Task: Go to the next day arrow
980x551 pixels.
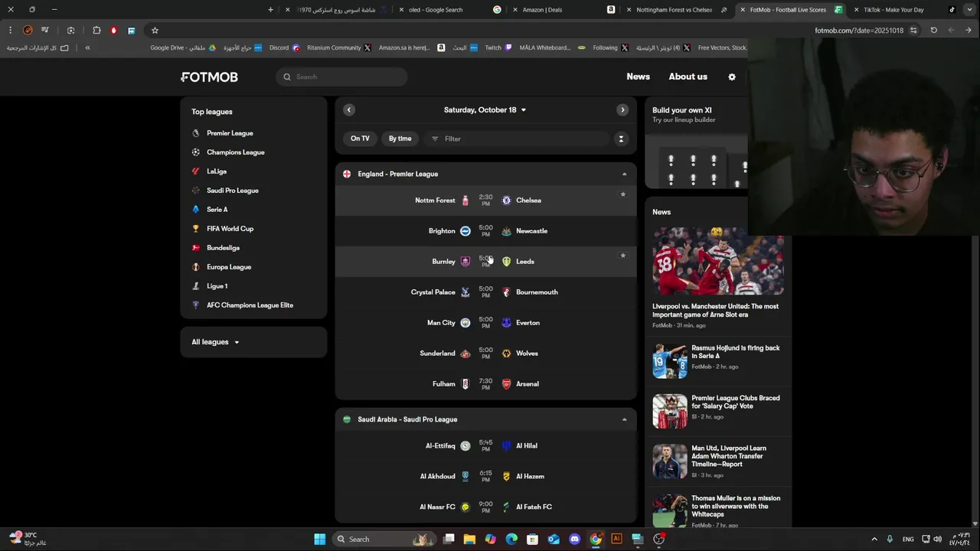Action: coord(622,110)
